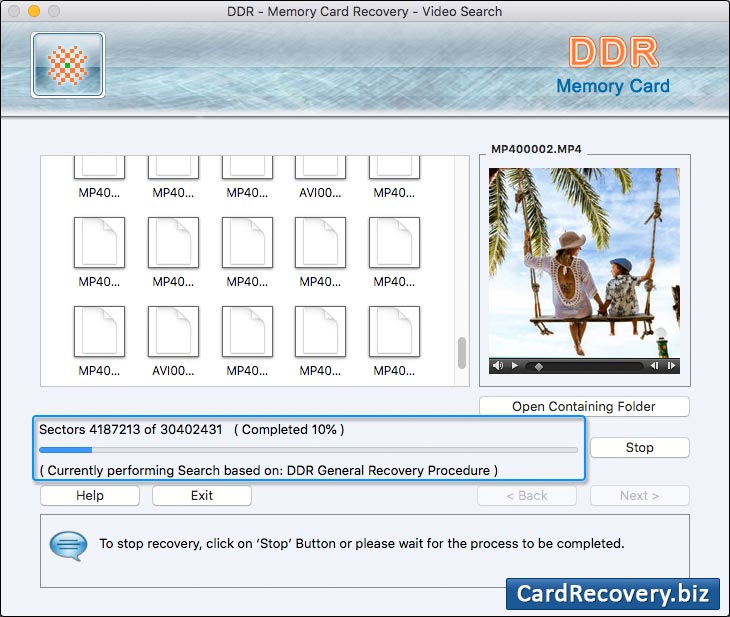Select fifth file icon in the bottom row

click(x=394, y=332)
